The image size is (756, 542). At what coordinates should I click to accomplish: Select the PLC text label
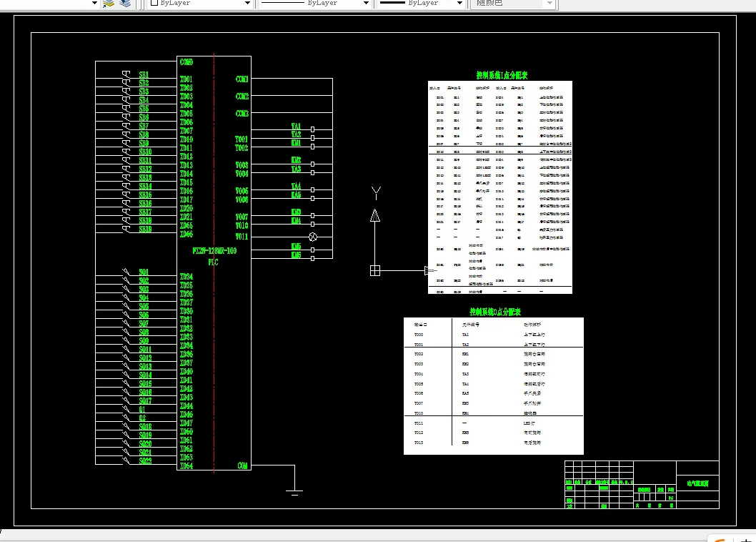point(213,262)
